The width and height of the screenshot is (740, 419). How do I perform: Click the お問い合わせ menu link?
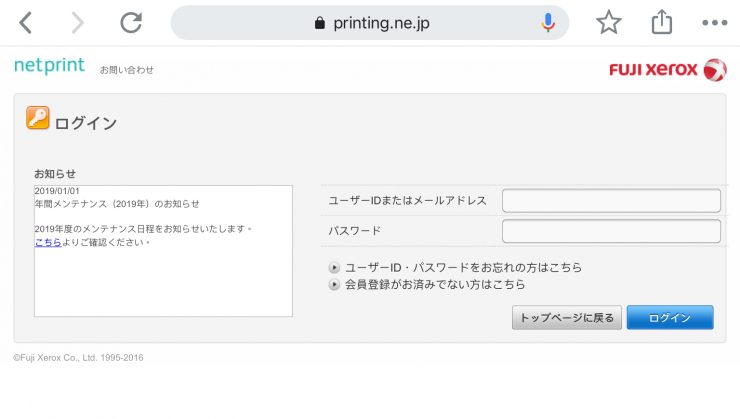coord(126,70)
